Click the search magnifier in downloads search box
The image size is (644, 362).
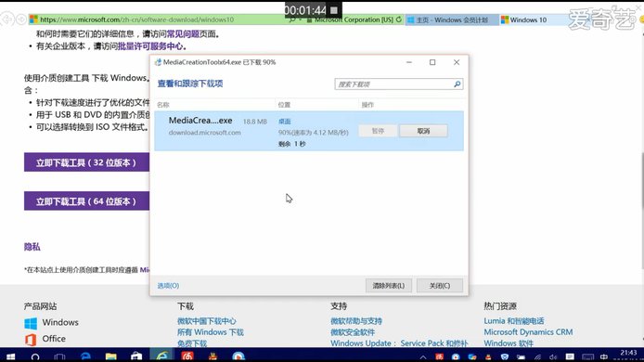tap(457, 84)
